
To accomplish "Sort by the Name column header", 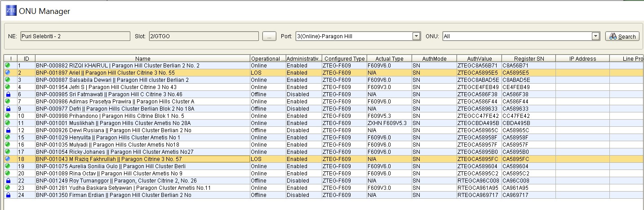I will coord(142,58).
